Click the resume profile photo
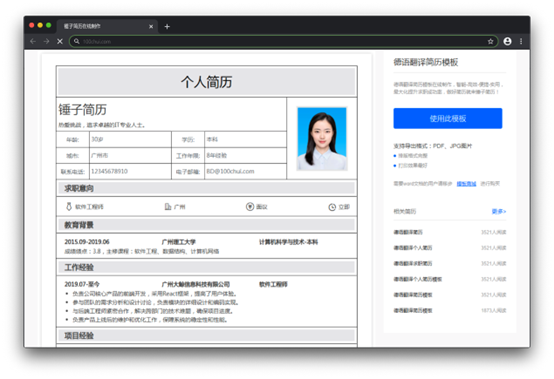Image resolution: width=554 pixels, height=379 pixels. click(322, 139)
